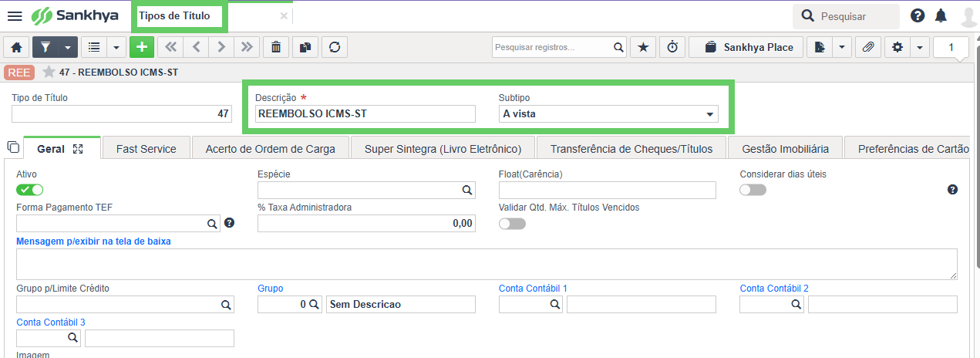Open the Subtipo dropdown

608,113
